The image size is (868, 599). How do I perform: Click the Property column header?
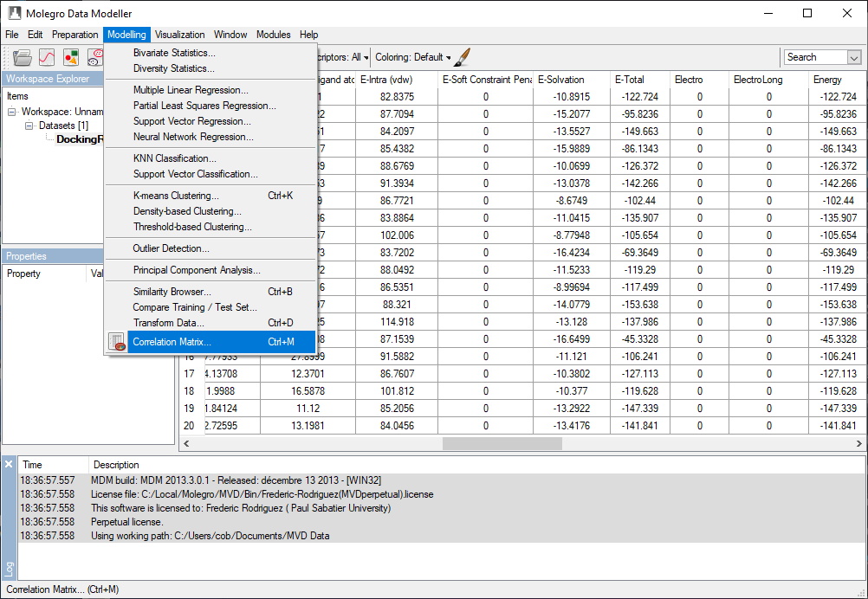pyautogui.click(x=45, y=274)
